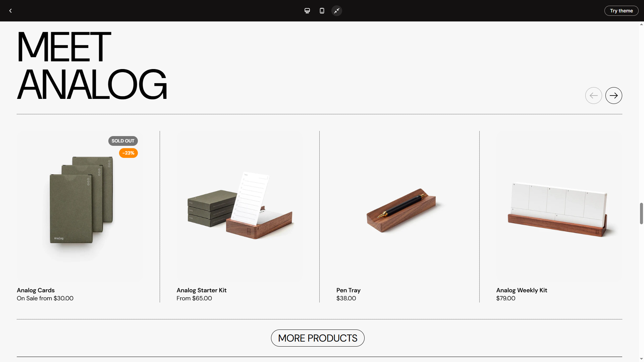Click the SOLD OUT badge
The height and width of the screenshot is (362, 644).
[123, 141]
